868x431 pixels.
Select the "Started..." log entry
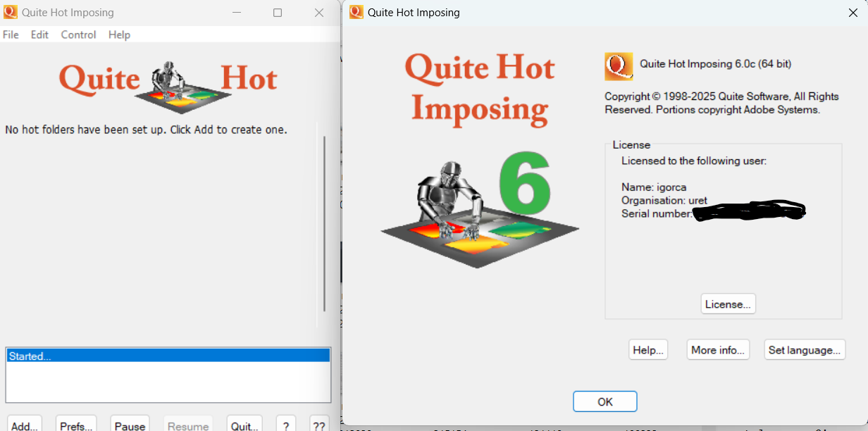tap(168, 356)
